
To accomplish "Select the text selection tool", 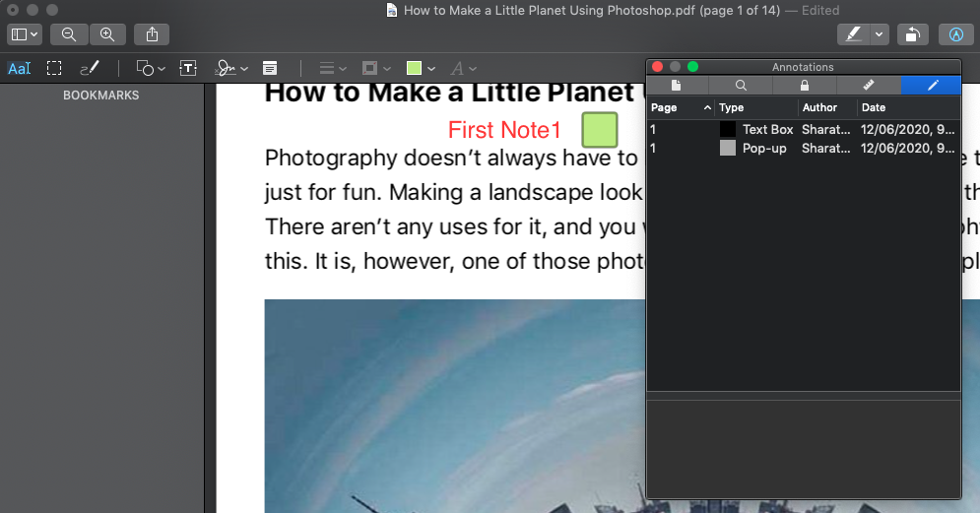I will tap(20, 68).
